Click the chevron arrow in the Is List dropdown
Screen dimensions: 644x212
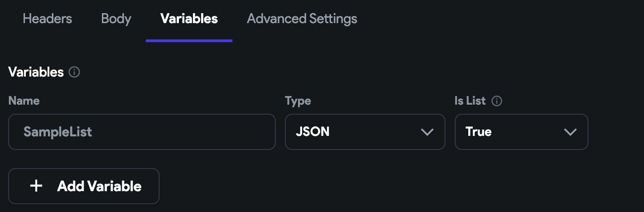(x=570, y=132)
